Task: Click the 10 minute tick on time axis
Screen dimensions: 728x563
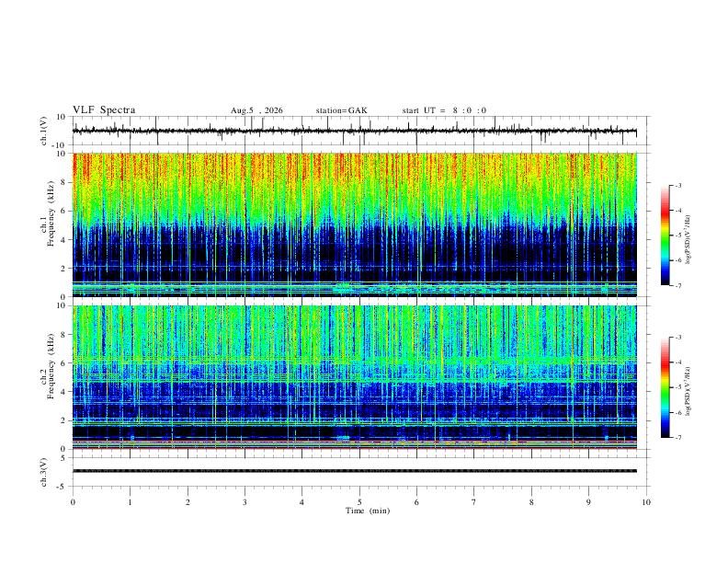Action: [646, 502]
